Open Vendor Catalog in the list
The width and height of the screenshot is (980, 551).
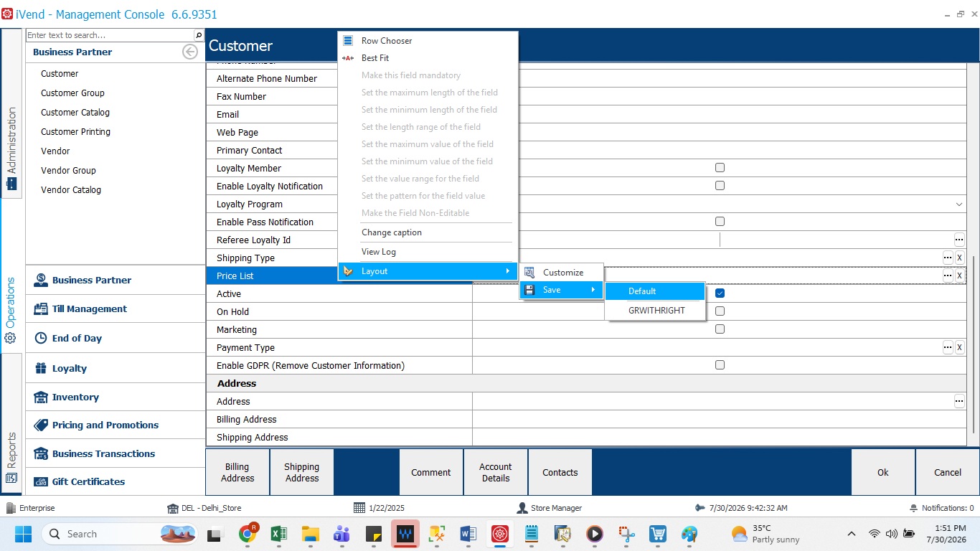coord(71,190)
